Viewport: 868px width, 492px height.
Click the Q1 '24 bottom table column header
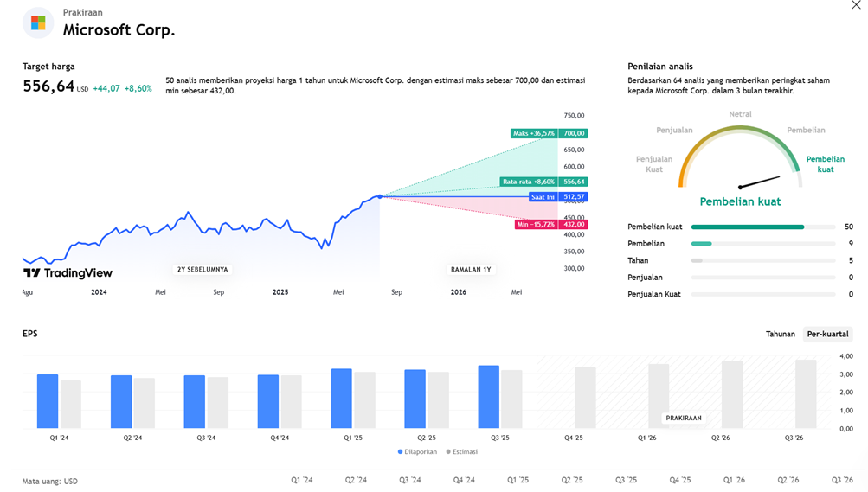point(302,480)
